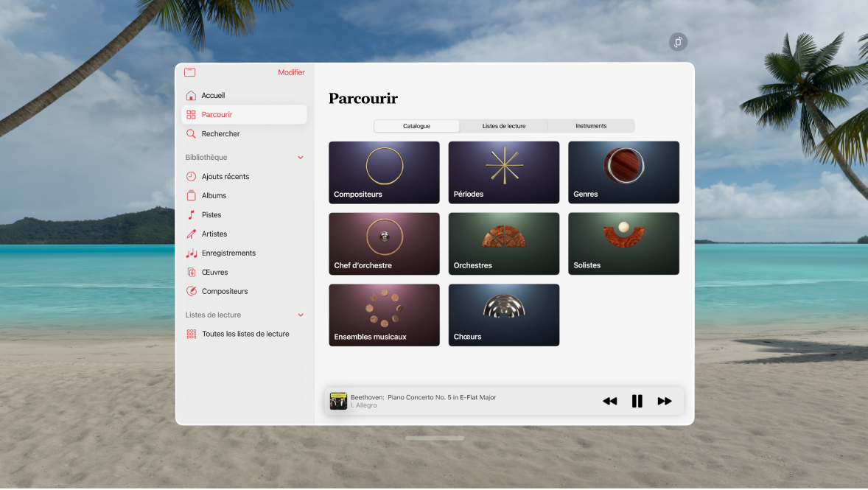Select the Pistes music note icon
This screenshot has height=490, width=868.
(192, 214)
